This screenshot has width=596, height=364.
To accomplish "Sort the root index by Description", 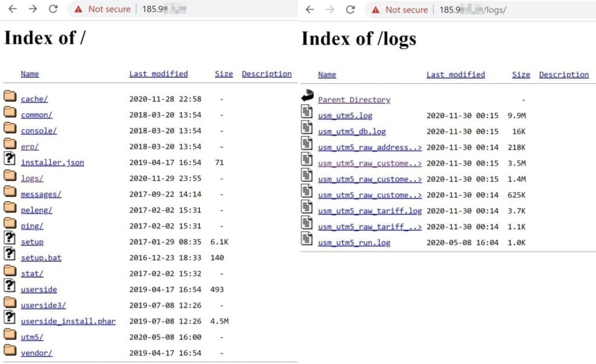I will tap(267, 74).
